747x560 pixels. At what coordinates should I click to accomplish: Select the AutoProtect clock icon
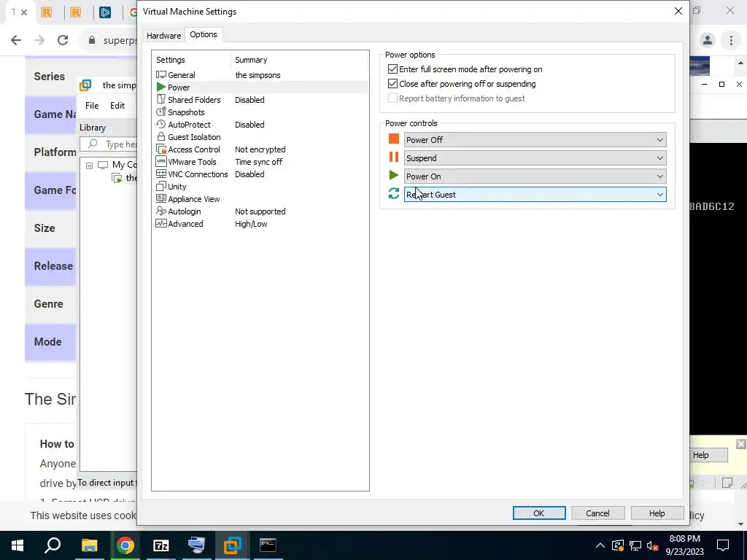click(x=161, y=124)
